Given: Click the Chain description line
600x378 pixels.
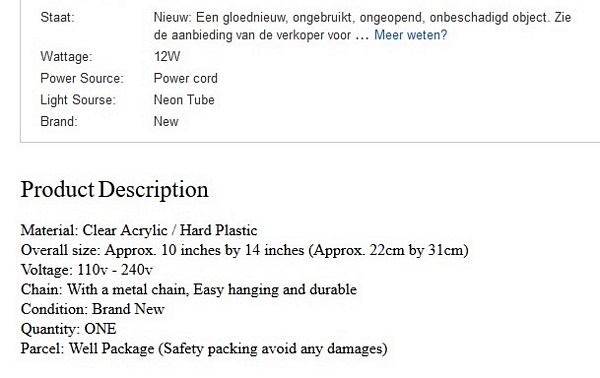Looking at the screenshot, I should point(189,290).
